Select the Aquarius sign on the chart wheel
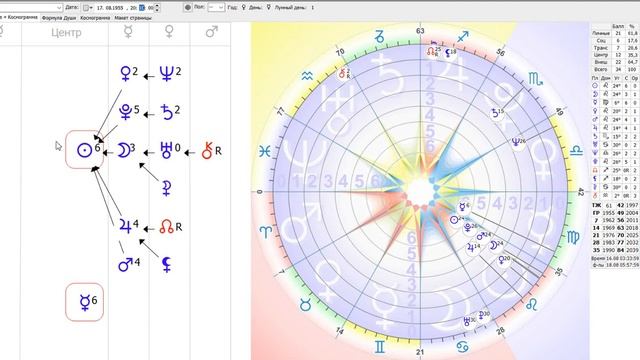This screenshot has width=640, height=360. click(x=307, y=76)
